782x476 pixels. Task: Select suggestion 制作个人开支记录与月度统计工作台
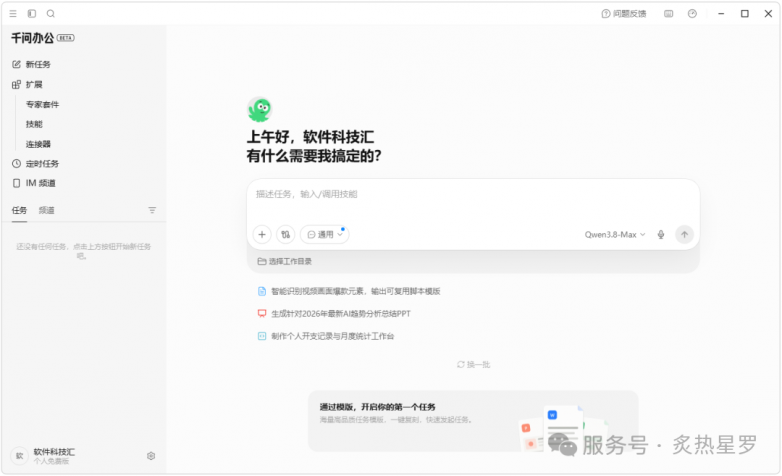click(326, 336)
